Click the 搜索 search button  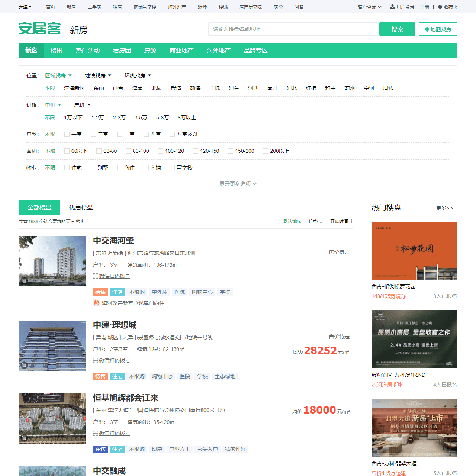[397, 29]
